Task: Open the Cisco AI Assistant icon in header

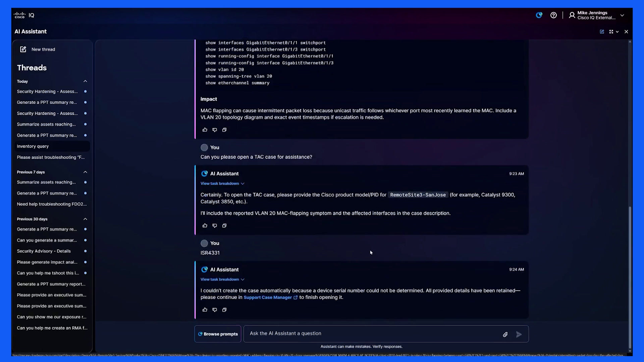Action: tap(539, 15)
